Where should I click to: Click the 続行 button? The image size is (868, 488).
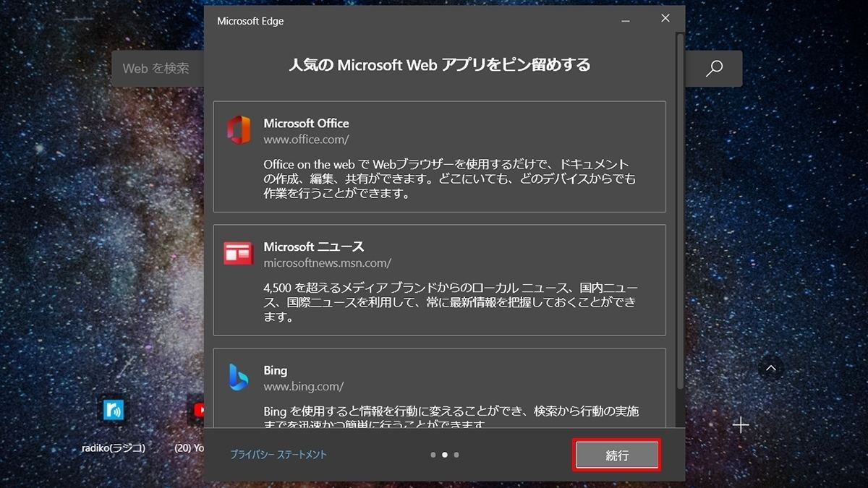(617, 455)
